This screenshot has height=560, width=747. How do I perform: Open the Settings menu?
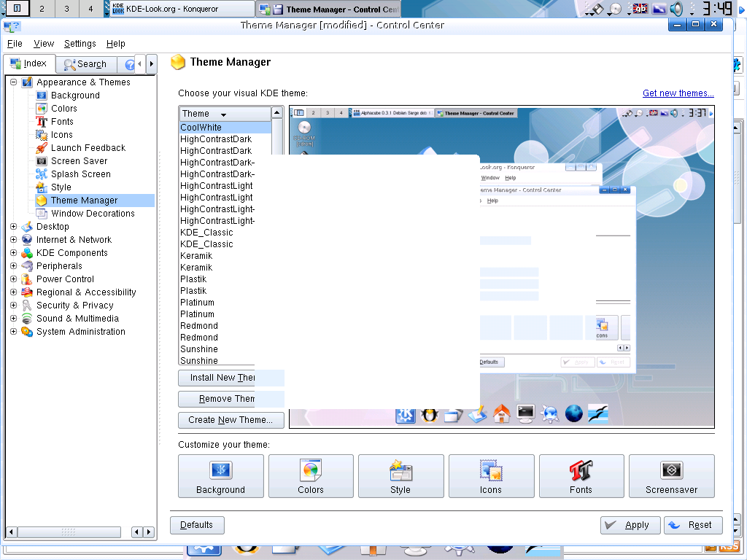point(80,44)
